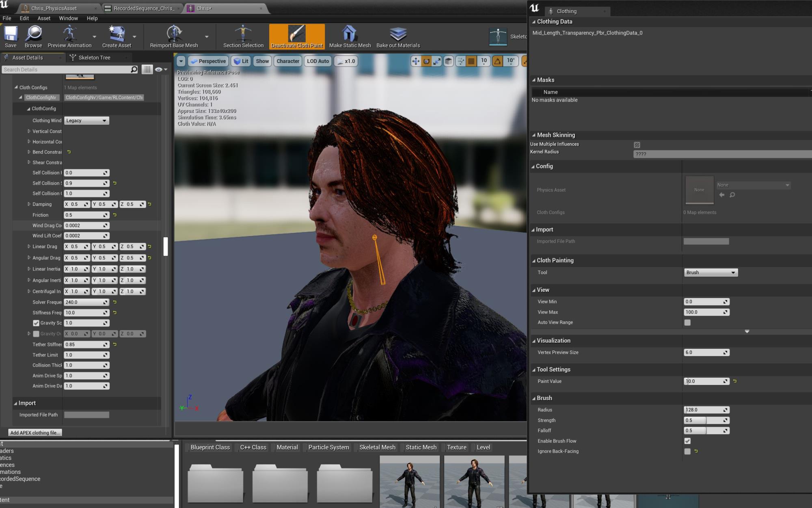The width and height of the screenshot is (812, 508).
Task: Select scale gizmo mode in viewport
Action: pos(437,61)
